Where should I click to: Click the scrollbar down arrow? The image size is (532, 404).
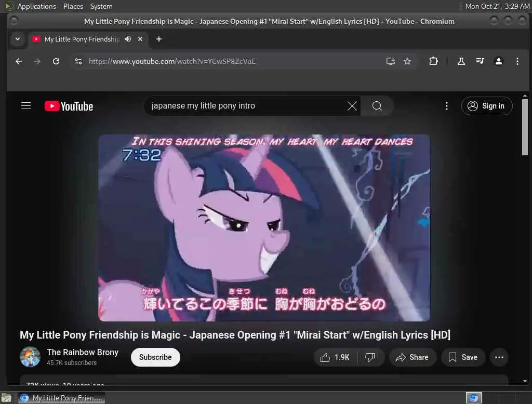[525, 381]
